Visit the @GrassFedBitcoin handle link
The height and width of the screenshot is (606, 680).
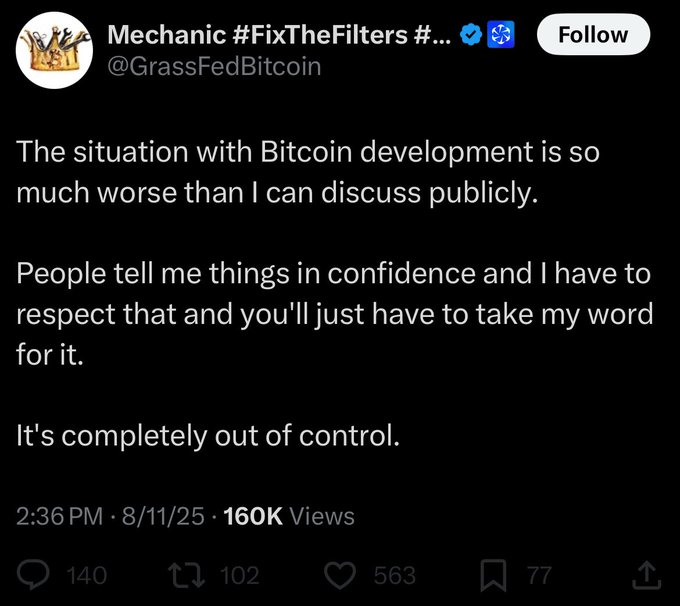[214, 66]
